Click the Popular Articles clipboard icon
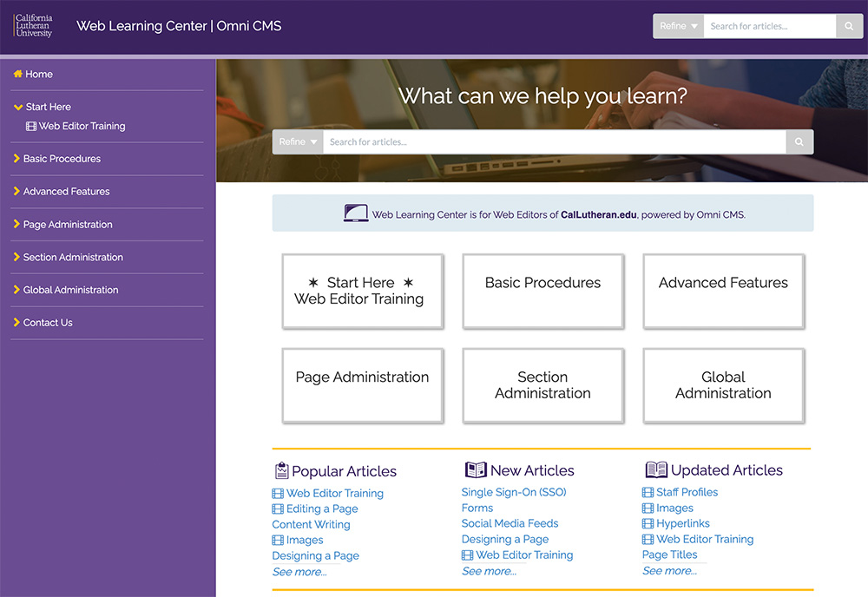 [x=281, y=470]
